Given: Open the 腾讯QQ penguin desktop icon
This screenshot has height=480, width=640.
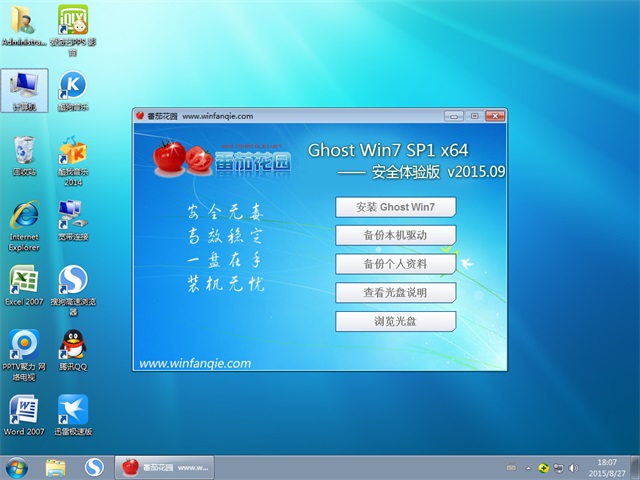Looking at the screenshot, I should (x=72, y=346).
